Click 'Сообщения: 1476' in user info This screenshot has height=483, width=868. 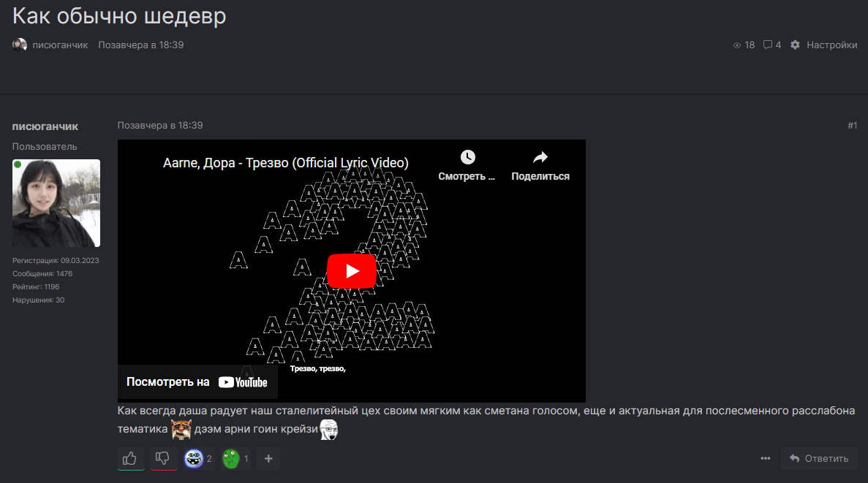[42, 273]
